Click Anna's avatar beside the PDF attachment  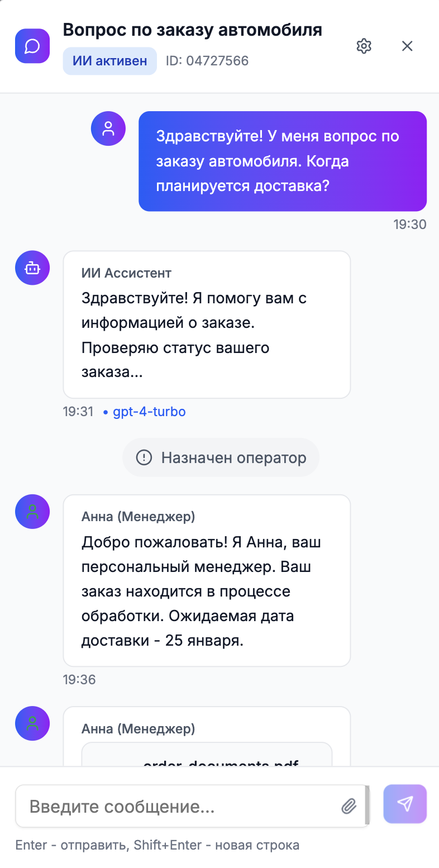(x=32, y=724)
